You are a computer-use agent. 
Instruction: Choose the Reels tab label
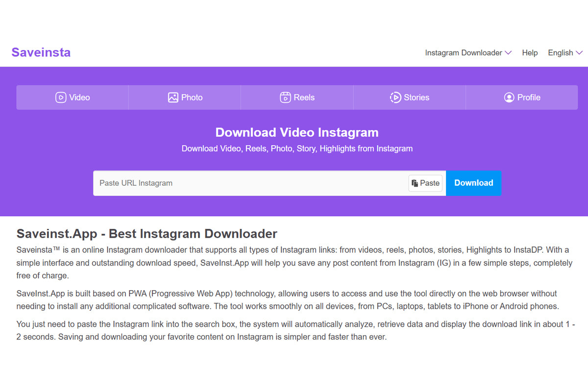[x=304, y=98]
